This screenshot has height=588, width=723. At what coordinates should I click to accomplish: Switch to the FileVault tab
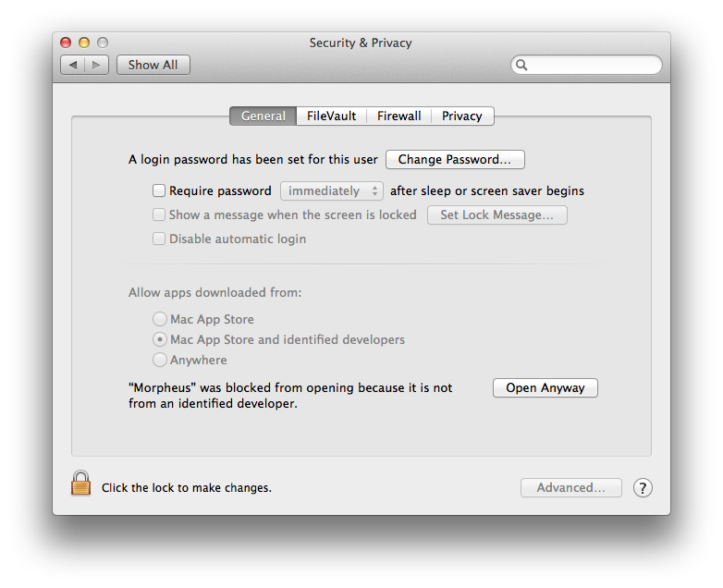pyautogui.click(x=331, y=116)
